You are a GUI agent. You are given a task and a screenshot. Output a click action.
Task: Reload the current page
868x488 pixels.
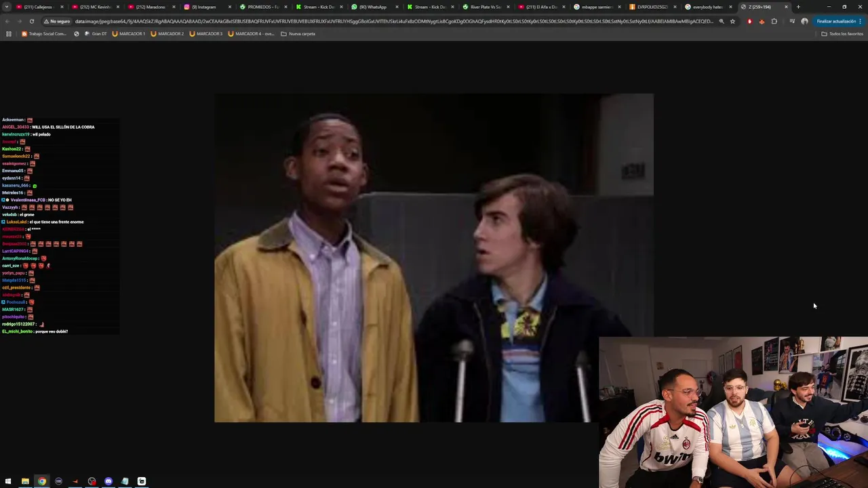click(31, 21)
